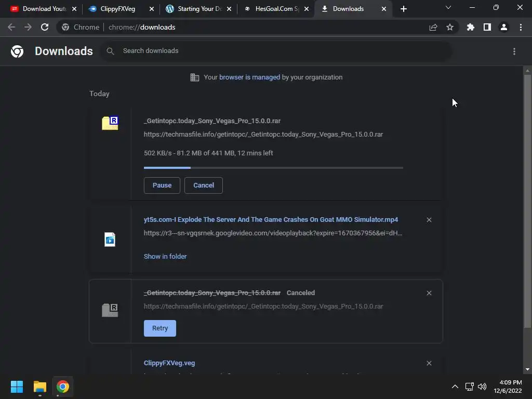Focus the Search downloads field

click(275, 51)
